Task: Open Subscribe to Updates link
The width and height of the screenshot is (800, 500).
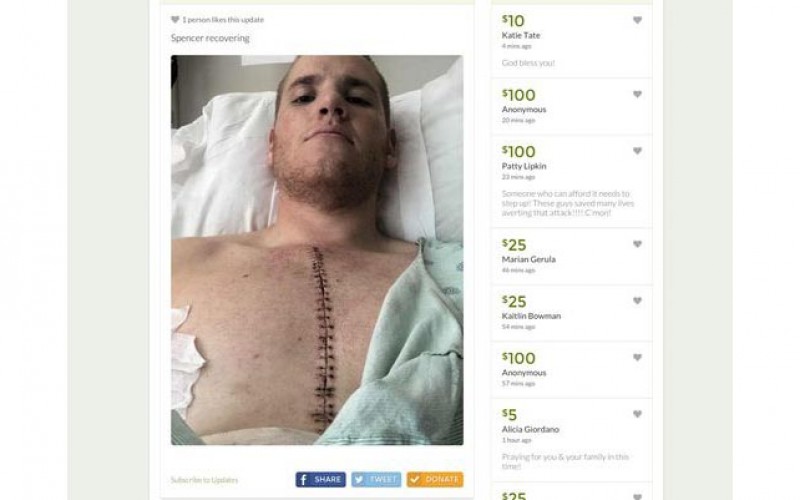Action: 204,480
